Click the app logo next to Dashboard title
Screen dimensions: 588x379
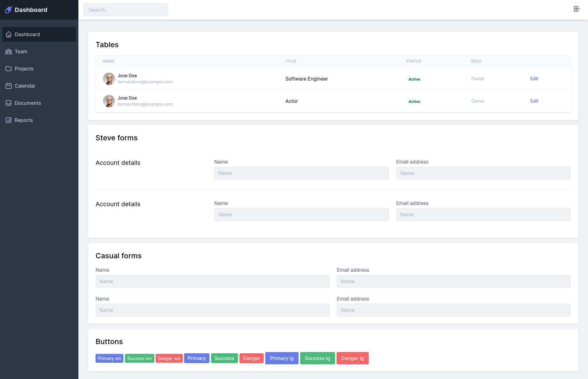point(8,9)
